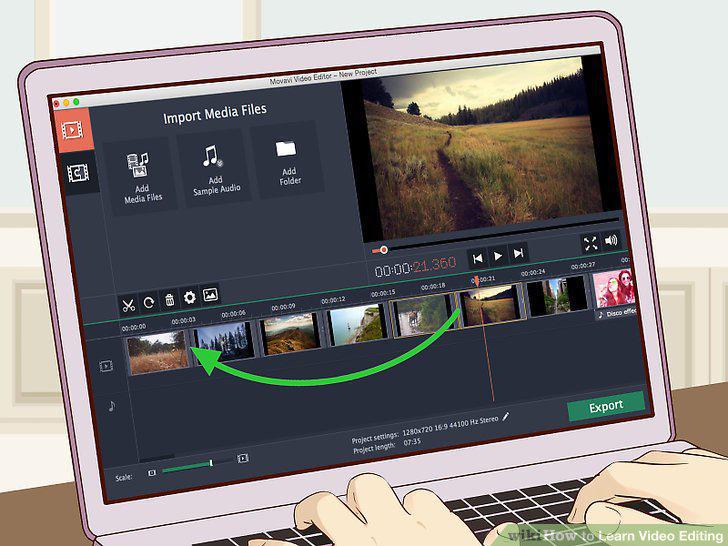Select the city street clip

557,296
